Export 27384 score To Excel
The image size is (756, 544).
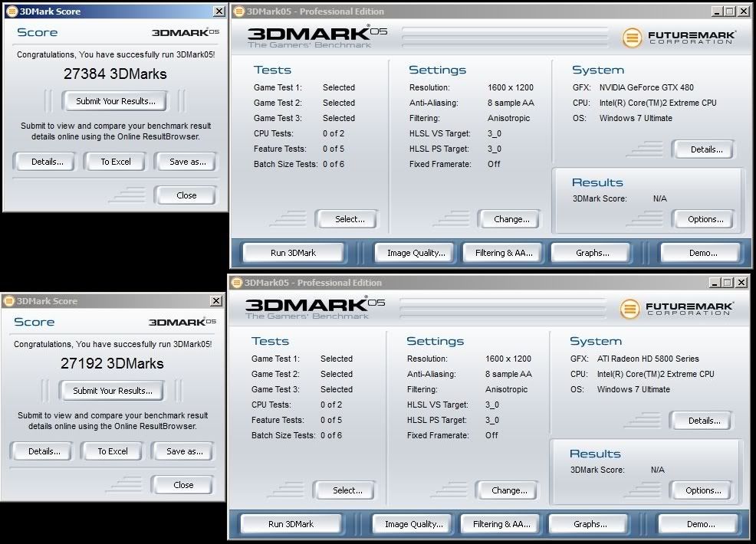pyautogui.click(x=115, y=162)
